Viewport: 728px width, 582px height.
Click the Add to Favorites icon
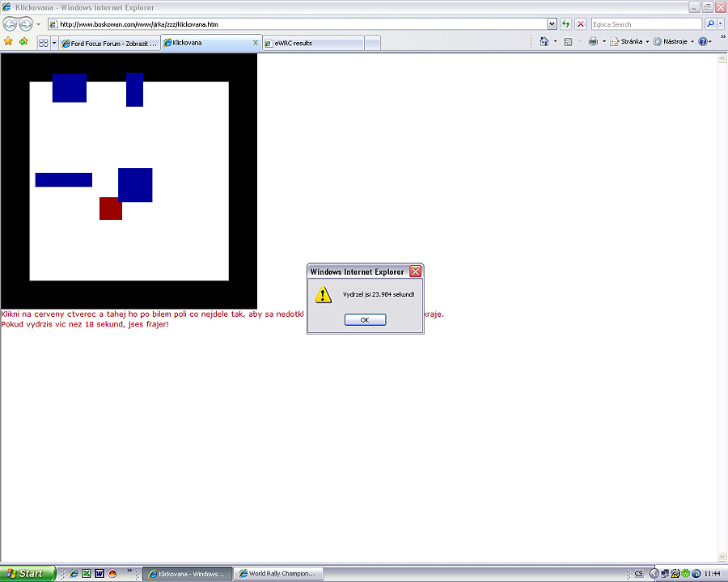23,41
